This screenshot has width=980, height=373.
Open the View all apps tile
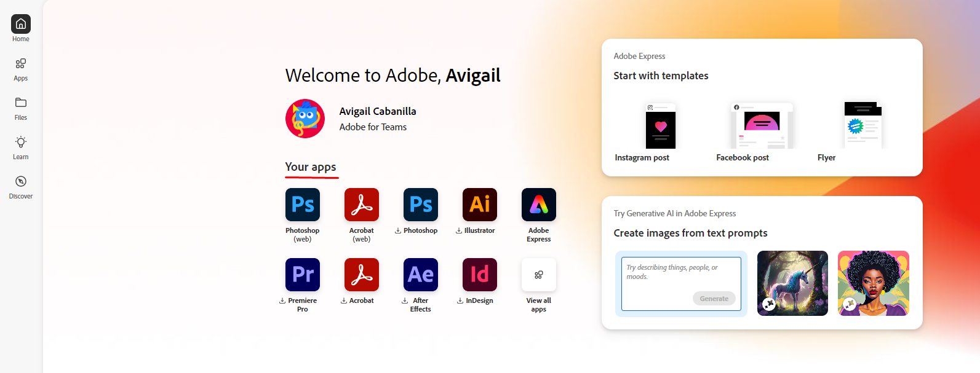click(x=539, y=275)
